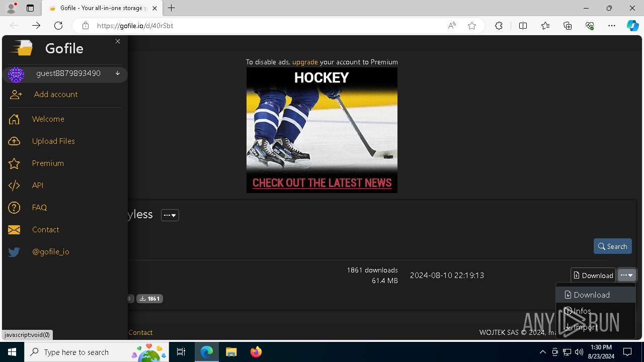Add page to favorites star icon
Viewport: 644px width, 362px height.
[472, 26]
